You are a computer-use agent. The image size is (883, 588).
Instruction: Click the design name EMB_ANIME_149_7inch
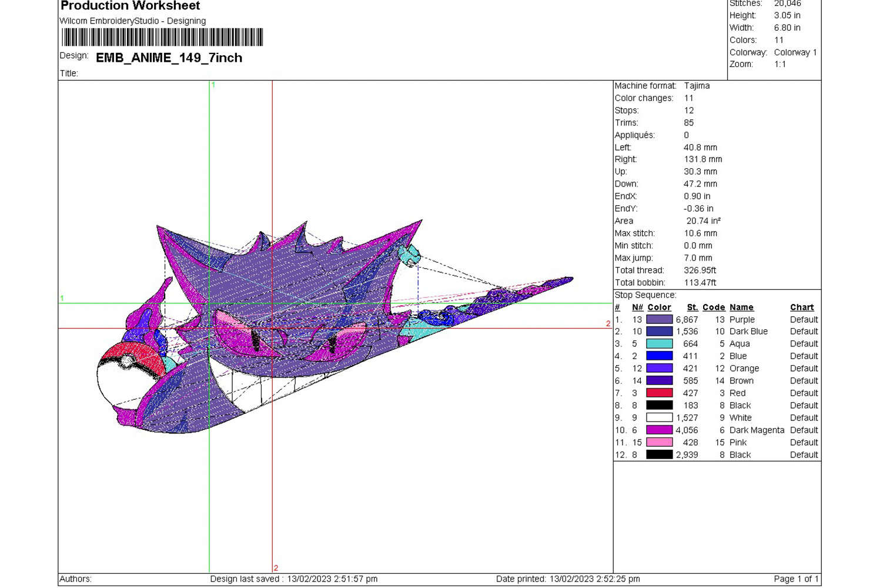pyautogui.click(x=169, y=58)
